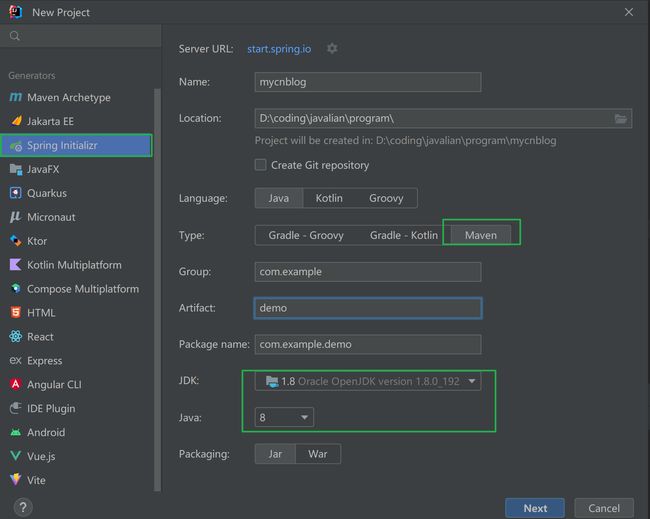This screenshot has width=650, height=519.
Task: Browse for Location folder icon
Action: [x=621, y=119]
